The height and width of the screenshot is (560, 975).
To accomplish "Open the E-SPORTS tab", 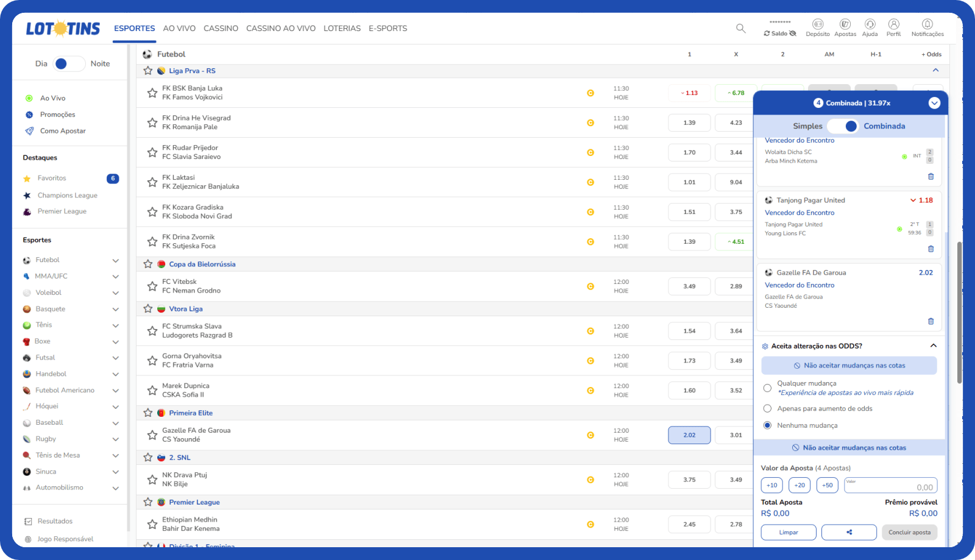I will [x=388, y=29].
